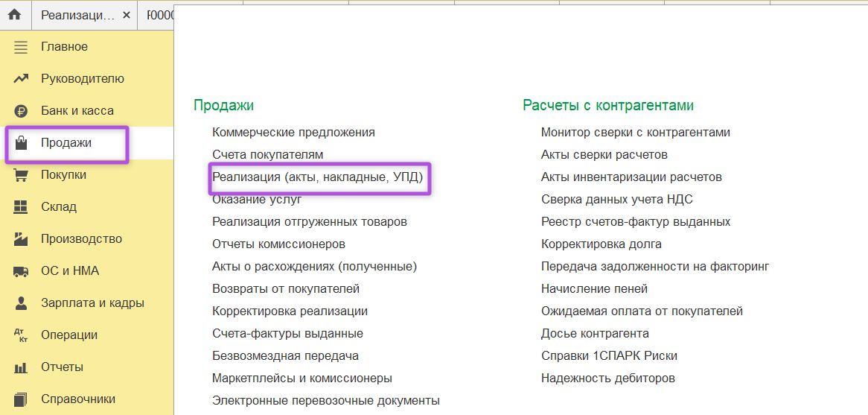Open Начисление пеней

(594, 288)
